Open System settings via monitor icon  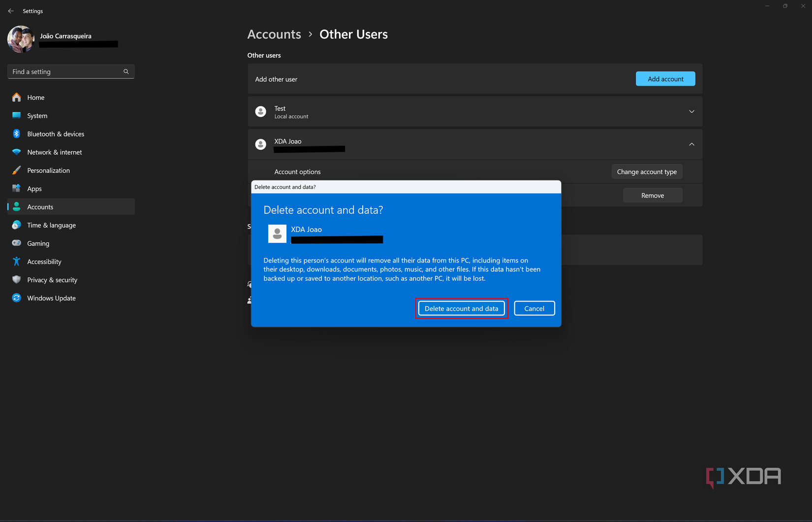(17, 116)
